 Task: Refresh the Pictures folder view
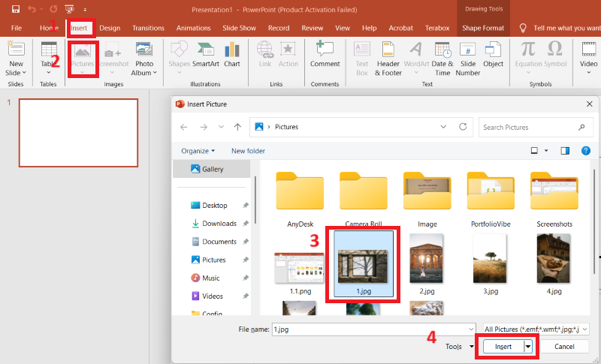(463, 127)
